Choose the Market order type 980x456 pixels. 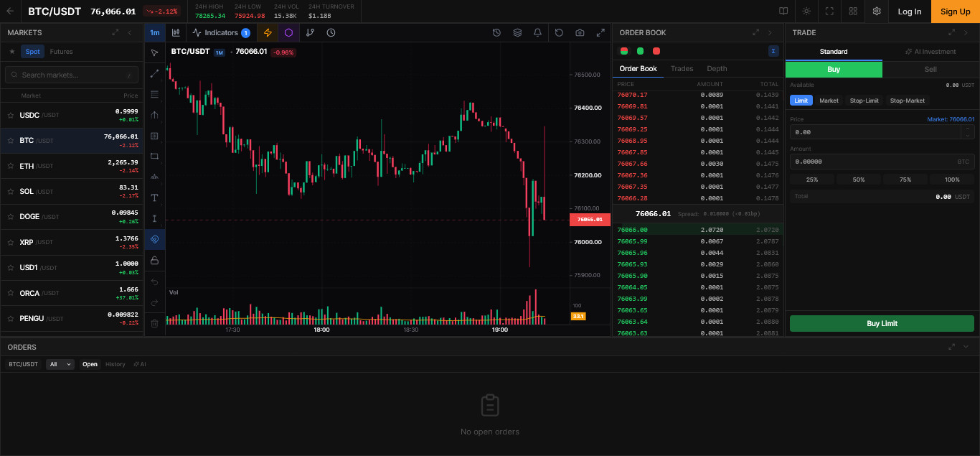829,101
